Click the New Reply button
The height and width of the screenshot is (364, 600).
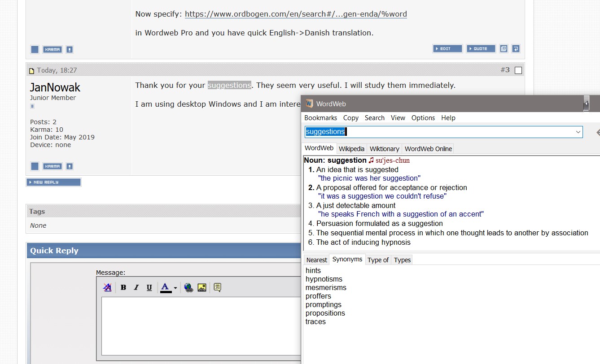tap(53, 182)
